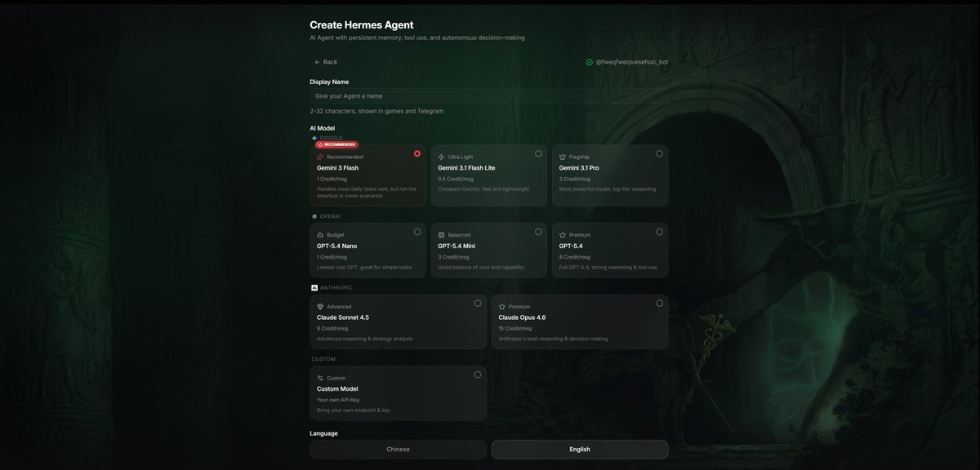Image resolution: width=980 pixels, height=470 pixels.
Task: Click the Advanced diamond icon
Action: pos(320,307)
